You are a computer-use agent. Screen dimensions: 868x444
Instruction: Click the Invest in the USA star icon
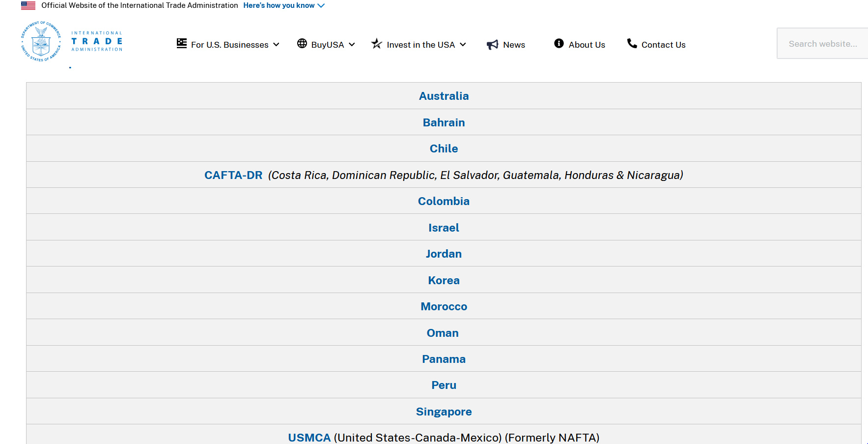pyautogui.click(x=377, y=43)
